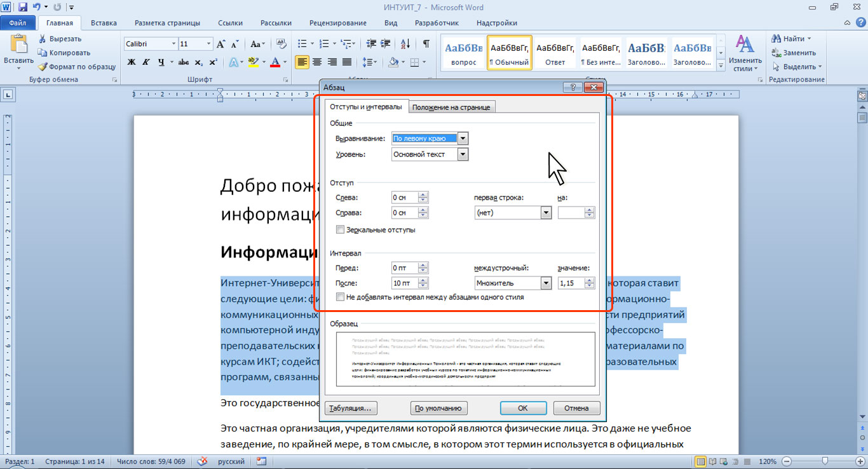
Task: Open the Выравнивание dropdown list
Action: (463, 138)
